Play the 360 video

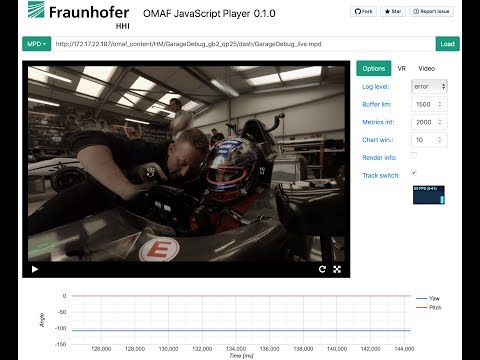[x=35, y=269]
